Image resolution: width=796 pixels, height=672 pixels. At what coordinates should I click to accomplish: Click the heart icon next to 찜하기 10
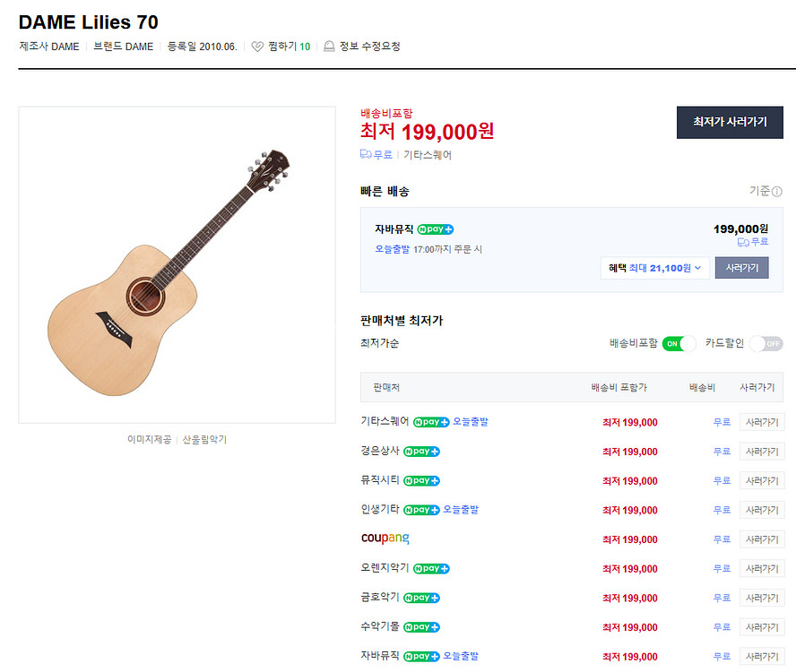click(259, 46)
